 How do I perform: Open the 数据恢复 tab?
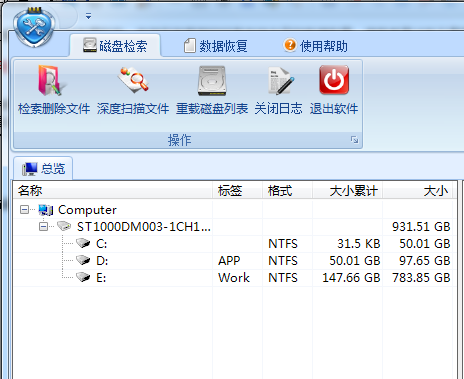pos(215,46)
